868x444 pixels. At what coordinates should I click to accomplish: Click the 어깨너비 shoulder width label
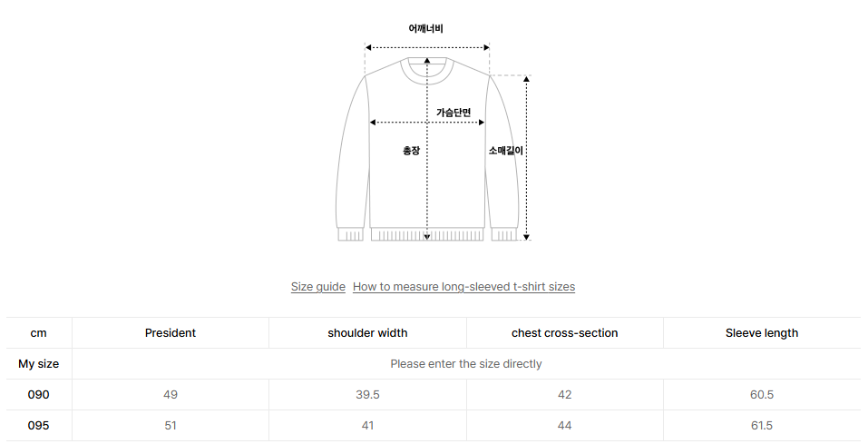(425, 28)
